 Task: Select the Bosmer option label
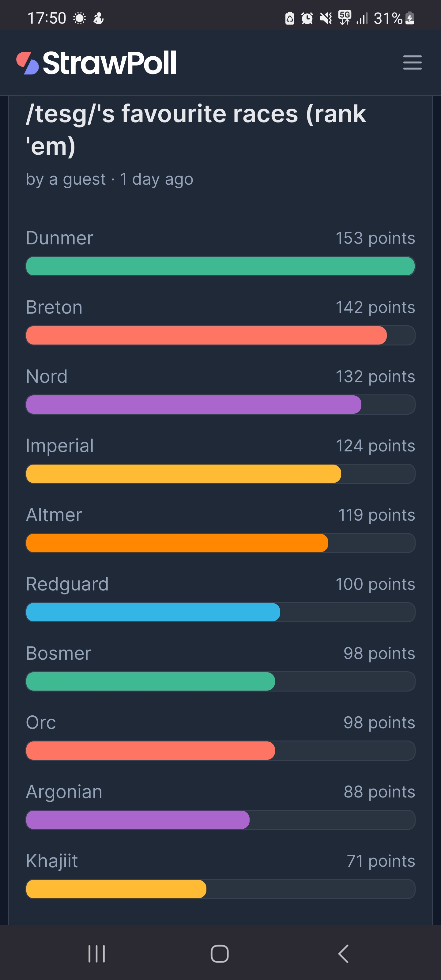click(58, 653)
